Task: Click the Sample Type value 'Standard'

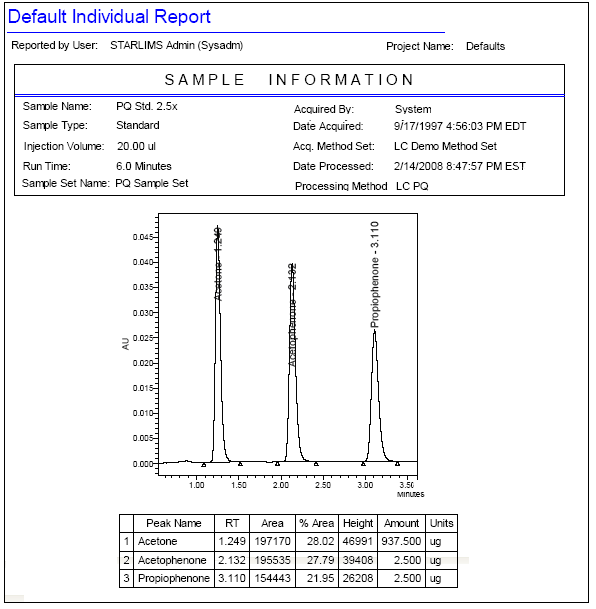Action: click(138, 125)
